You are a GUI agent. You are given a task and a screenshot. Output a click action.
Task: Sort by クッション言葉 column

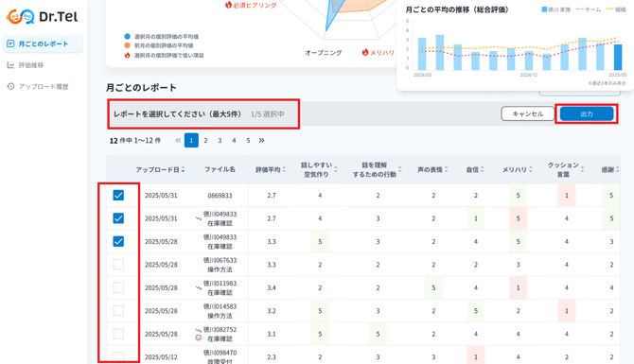tap(582, 169)
